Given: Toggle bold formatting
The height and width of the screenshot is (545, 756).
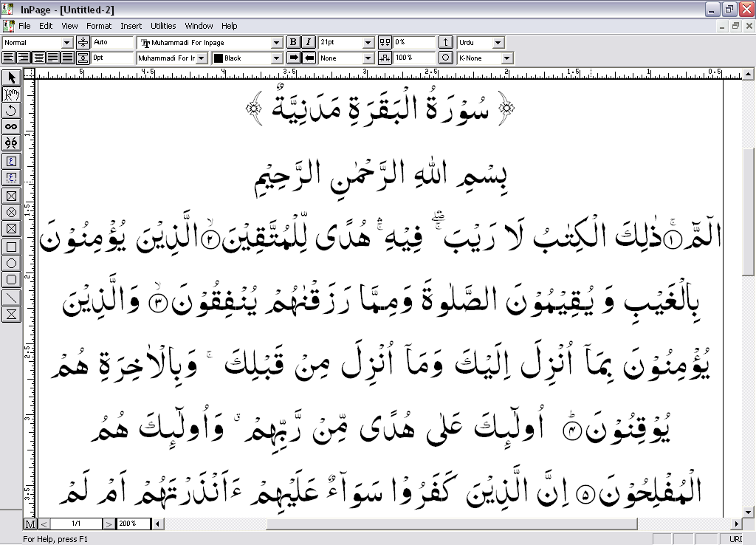Looking at the screenshot, I should (x=293, y=42).
